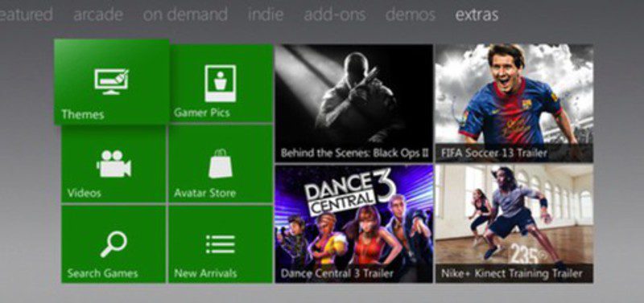The height and width of the screenshot is (303, 644).
Task: Click the Avatar Store label
Action: pyautogui.click(x=205, y=193)
